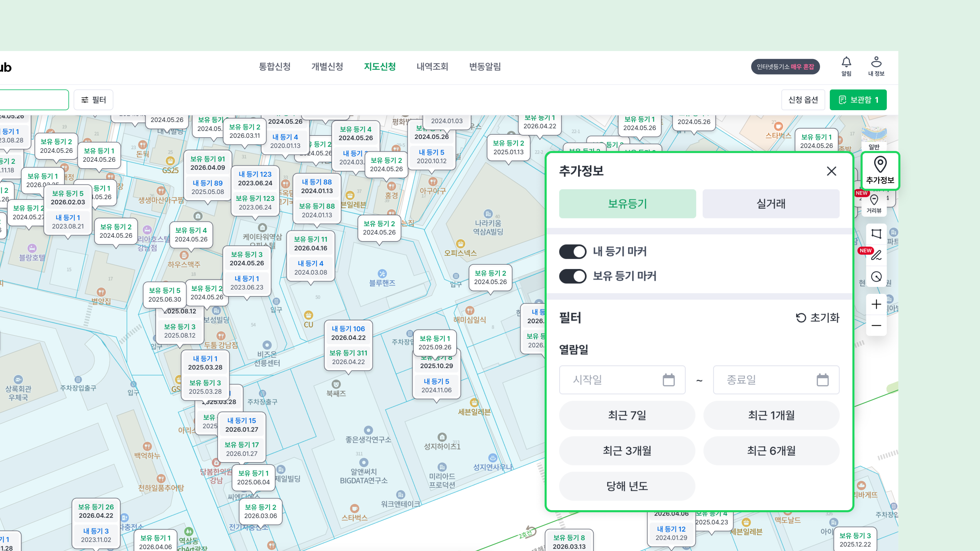Switch map type via 일반 thumbnail
The width and height of the screenshot is (980, 551).
[874, 139]
